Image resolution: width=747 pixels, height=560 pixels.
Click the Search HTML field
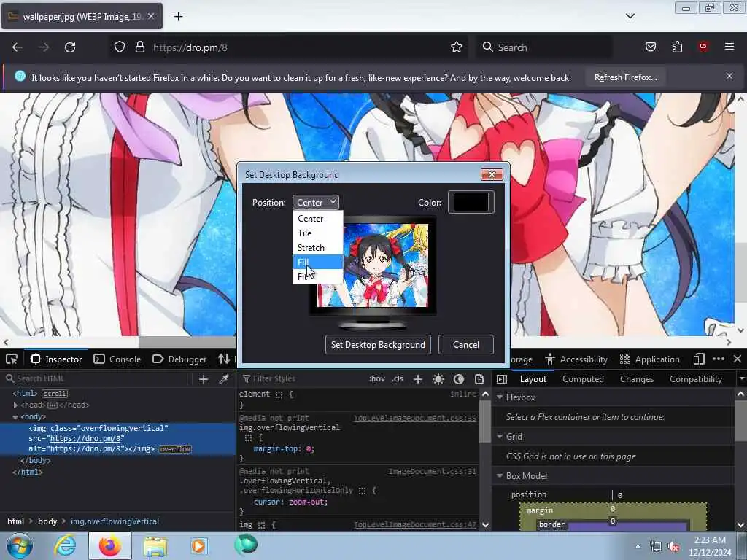[x=98, y=378]
